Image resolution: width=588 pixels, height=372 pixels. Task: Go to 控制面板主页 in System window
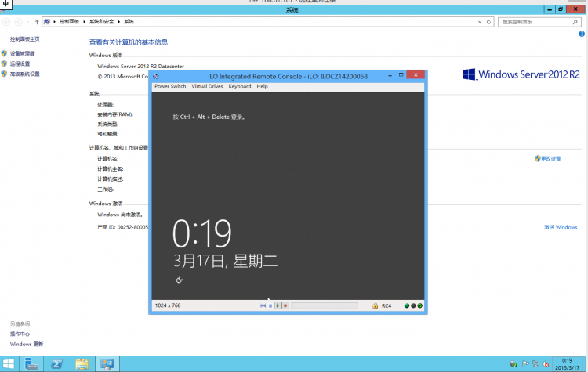click(x=25, y=39)
